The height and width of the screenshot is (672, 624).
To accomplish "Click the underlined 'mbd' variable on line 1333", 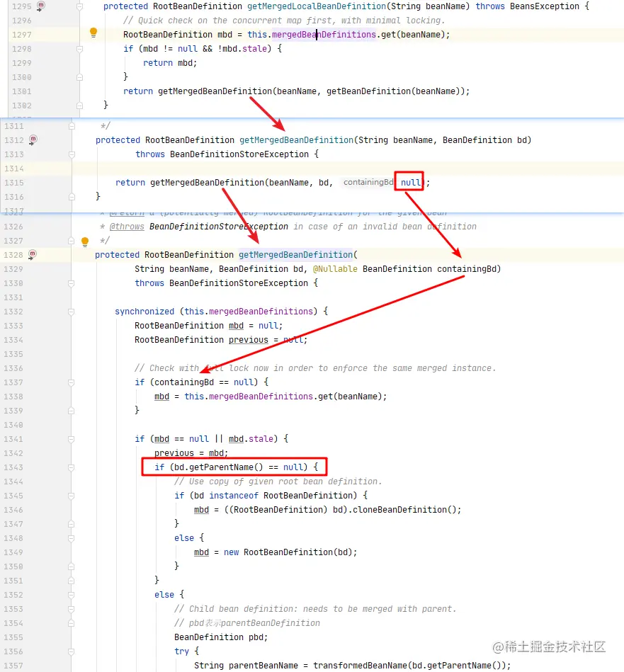I will [x=236, y=326].
